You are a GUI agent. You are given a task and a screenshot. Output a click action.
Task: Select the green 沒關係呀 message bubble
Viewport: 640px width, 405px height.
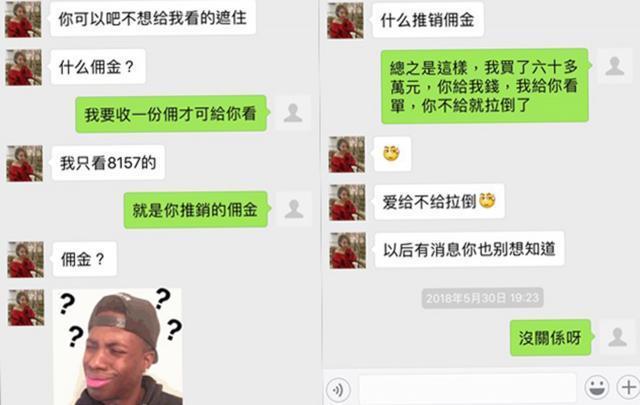(551, 338)
